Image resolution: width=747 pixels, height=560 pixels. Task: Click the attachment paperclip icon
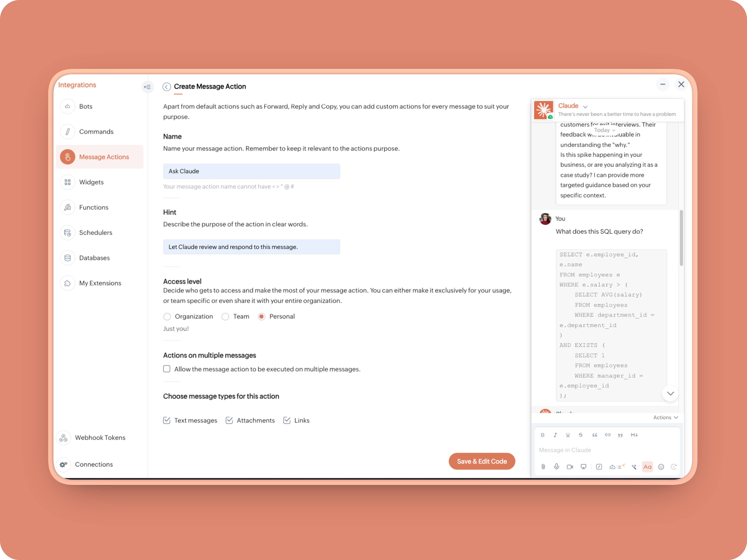pyautogui.click(x=543, y=467)
